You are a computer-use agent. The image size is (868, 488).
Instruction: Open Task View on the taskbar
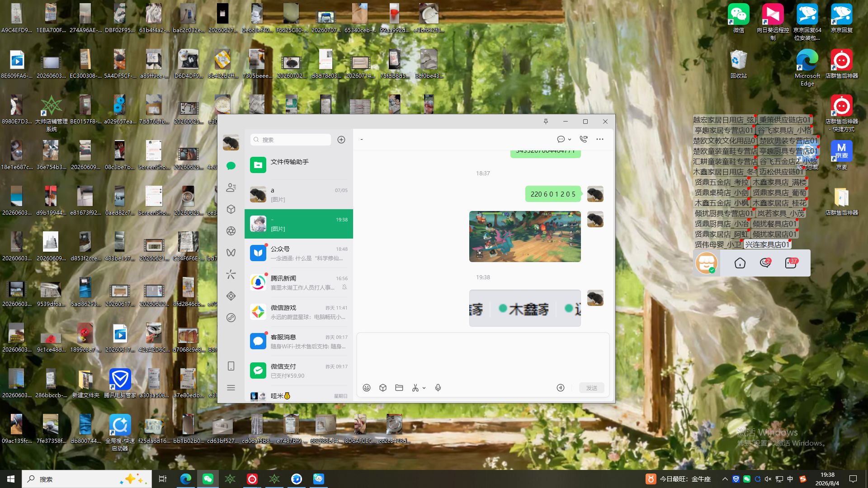(163, 479)
